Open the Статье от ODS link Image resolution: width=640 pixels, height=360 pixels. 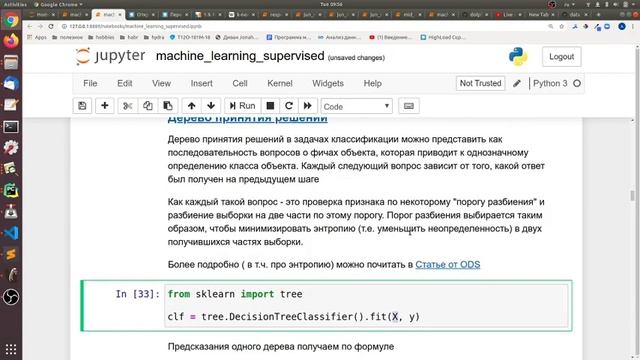point(447,264)
